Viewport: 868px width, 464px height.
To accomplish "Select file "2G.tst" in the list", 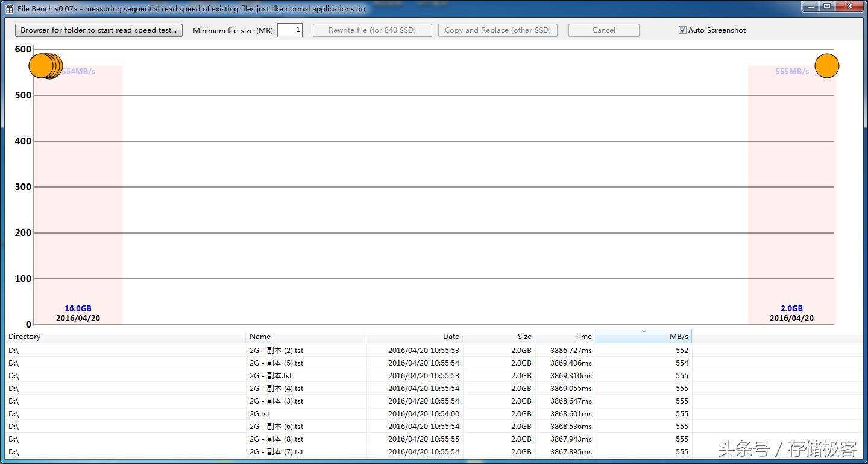I will click(x=260, y=414).
